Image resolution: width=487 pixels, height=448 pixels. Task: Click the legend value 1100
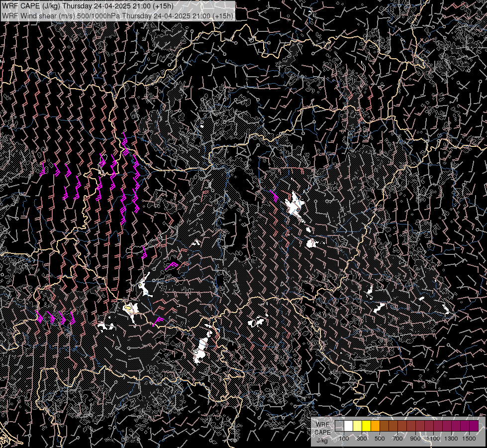[433, 439]
